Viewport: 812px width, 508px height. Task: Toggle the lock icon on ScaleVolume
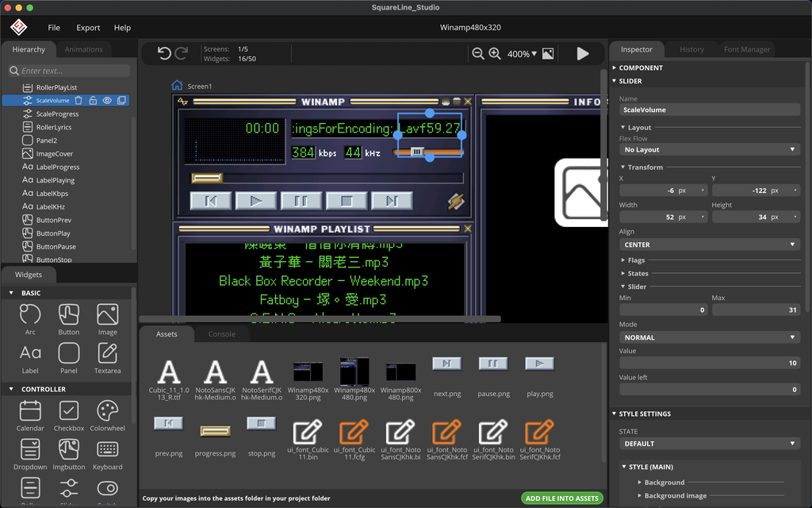(x=93, y=101)
